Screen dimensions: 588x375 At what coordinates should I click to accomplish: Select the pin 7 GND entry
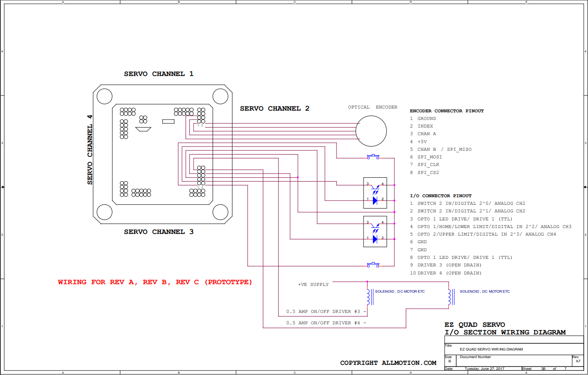coord(418,250)
